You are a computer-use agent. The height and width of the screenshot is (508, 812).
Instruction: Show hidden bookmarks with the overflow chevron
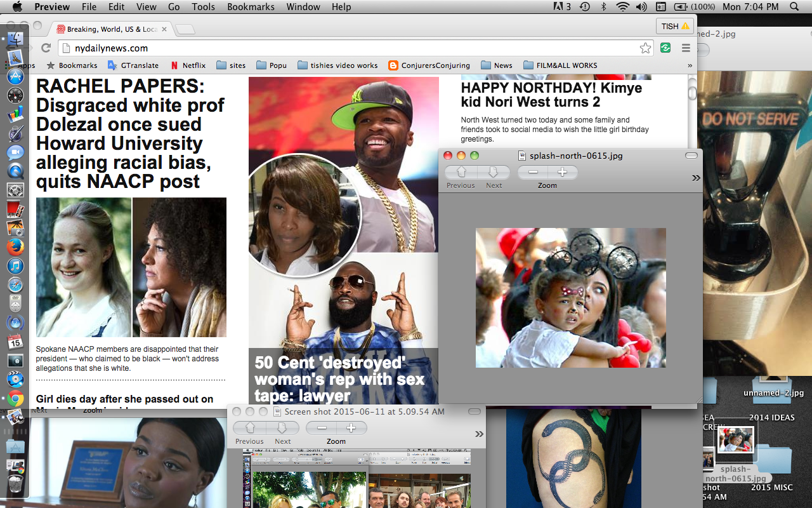coord(690,65)
